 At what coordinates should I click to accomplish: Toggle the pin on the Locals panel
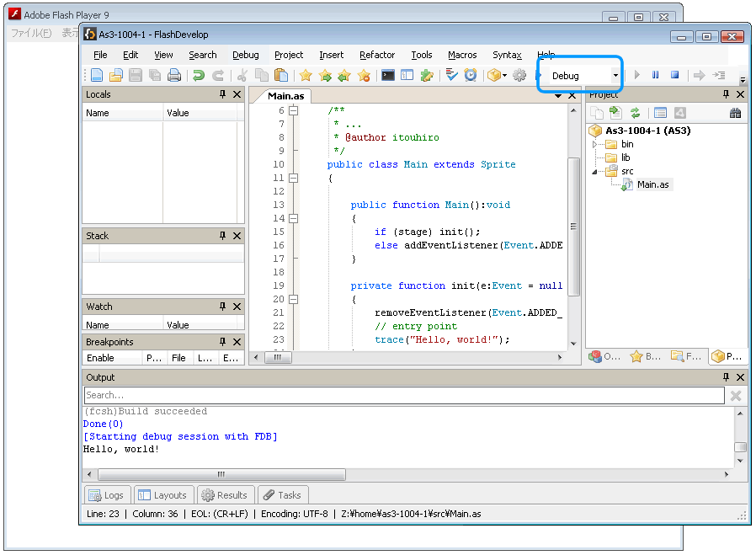point(223,94)
